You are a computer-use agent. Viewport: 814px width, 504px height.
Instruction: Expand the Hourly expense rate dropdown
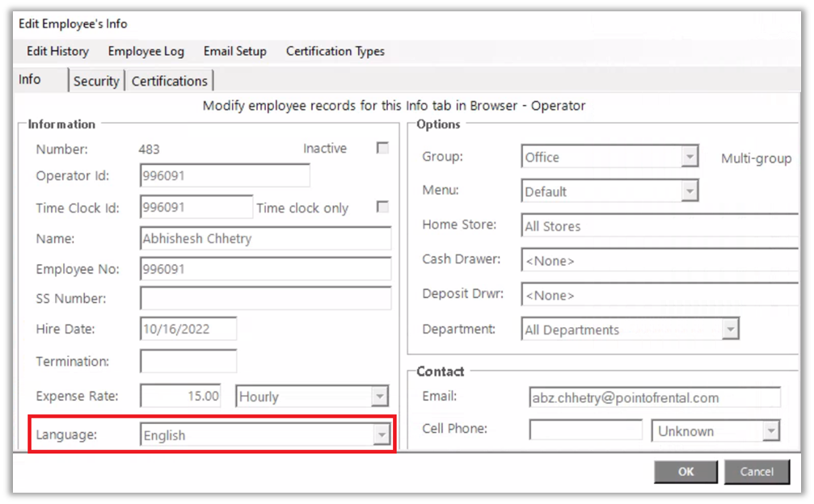click(378, 397)
